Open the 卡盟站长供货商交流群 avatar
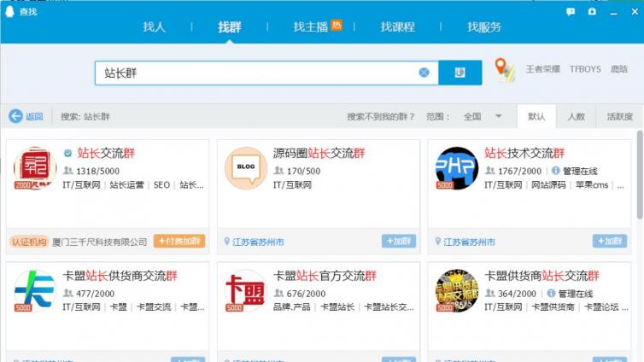 coord(35,290)
